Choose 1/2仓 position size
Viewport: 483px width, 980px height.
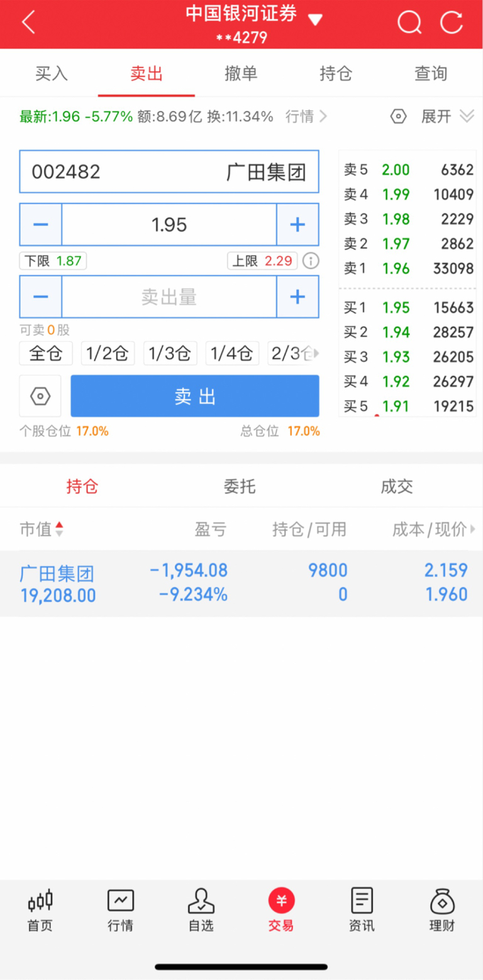click(x=108, y=353)
